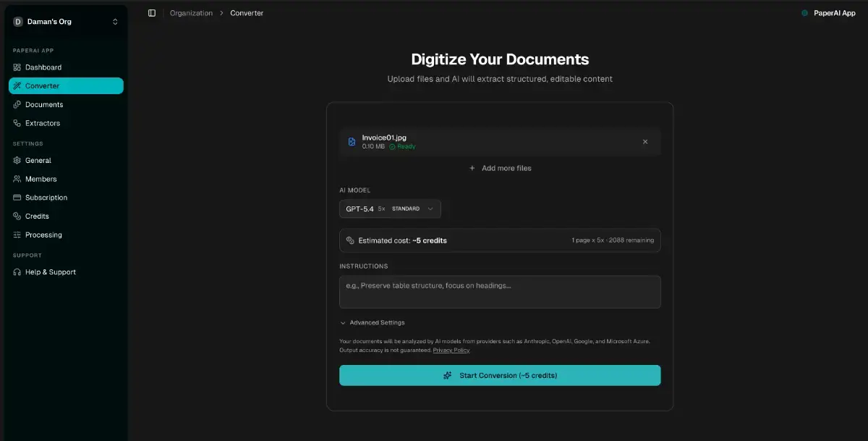868x441 pixels.
Task: Click the PaperAI logo icon at top right
Action: 804,13
